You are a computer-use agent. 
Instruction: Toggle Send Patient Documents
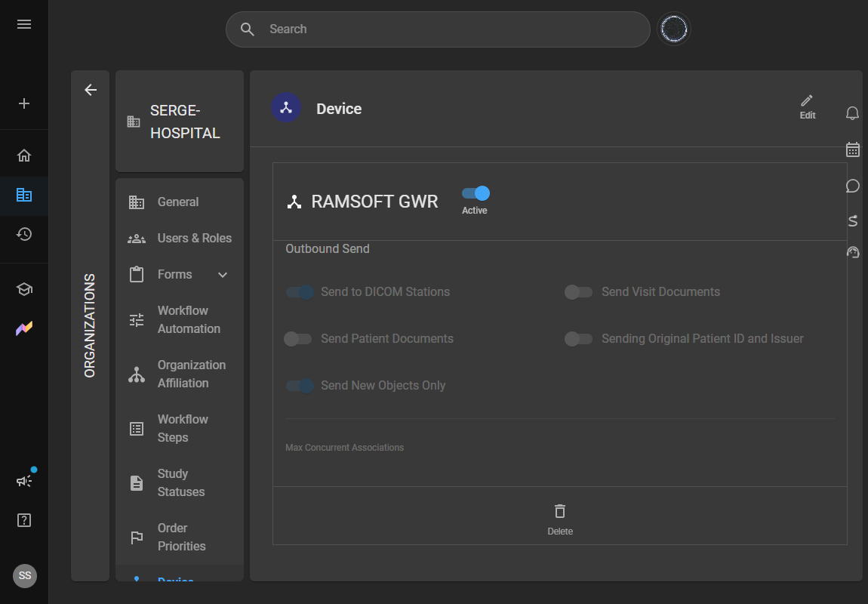coord(298,339)
